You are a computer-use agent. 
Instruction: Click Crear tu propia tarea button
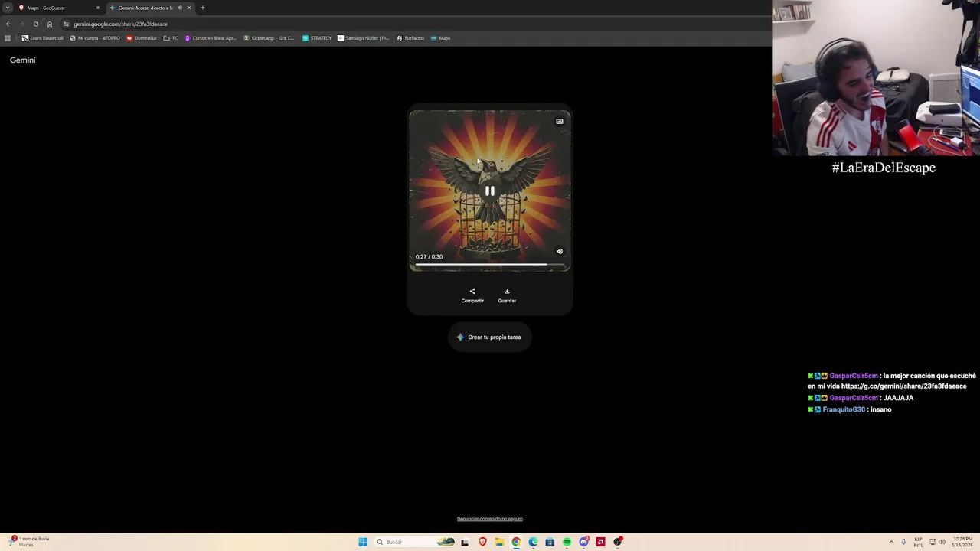pyautogui.click(x=489, y=337)
